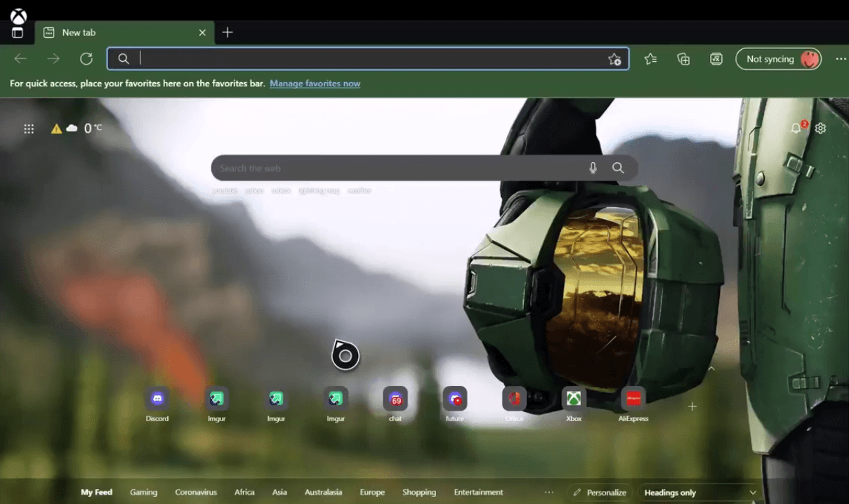This screenshot has height=504, width=849.
Task: Open page settings with the gear icon
Action: click(x=820, y=128)
